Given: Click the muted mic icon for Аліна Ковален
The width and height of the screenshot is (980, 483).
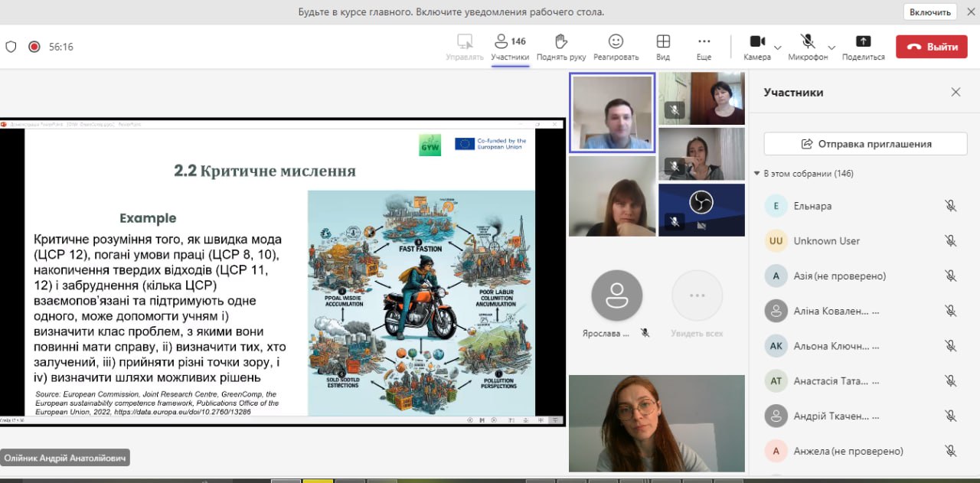Looking at the screenshot, I should point(950,311).
